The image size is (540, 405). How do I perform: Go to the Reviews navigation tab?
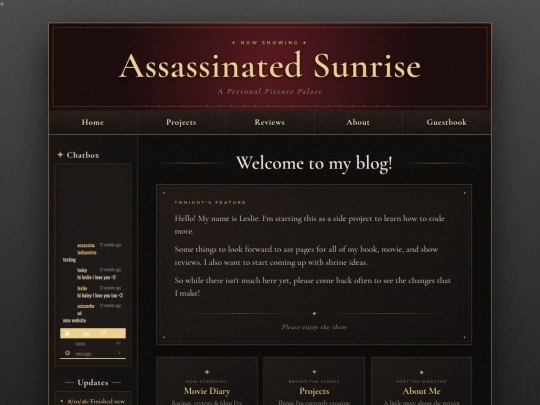coord(270,122)
